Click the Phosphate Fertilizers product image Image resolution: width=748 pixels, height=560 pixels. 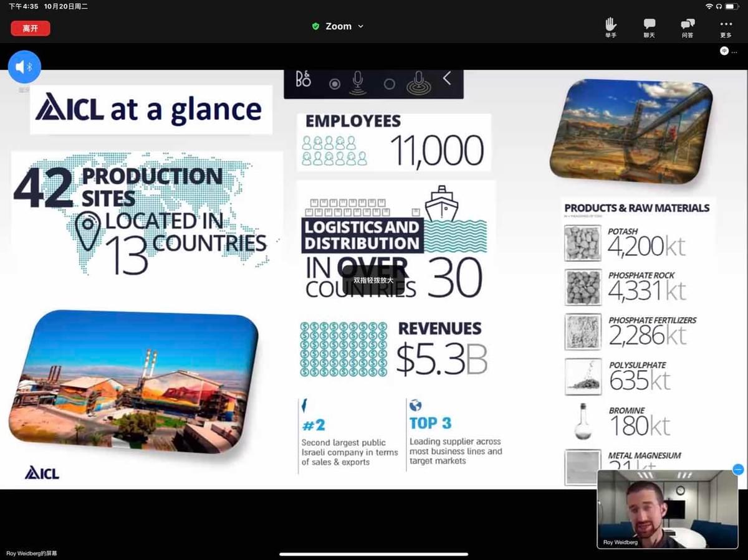click(583, 332)
